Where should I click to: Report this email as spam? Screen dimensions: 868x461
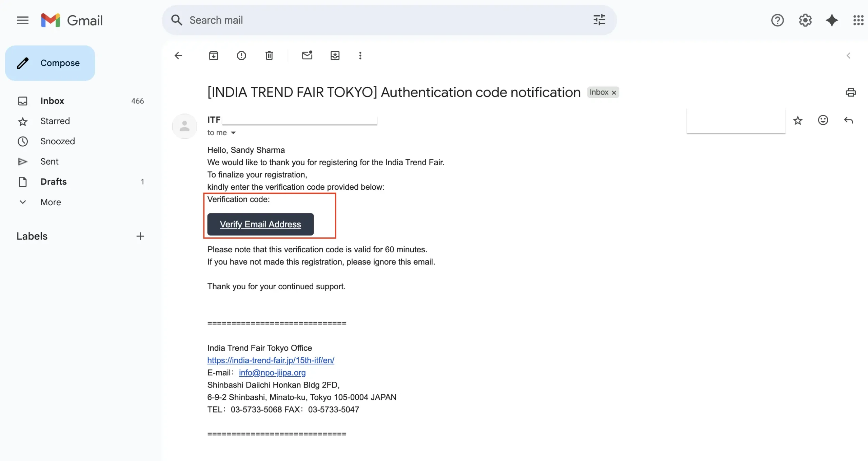241,56
